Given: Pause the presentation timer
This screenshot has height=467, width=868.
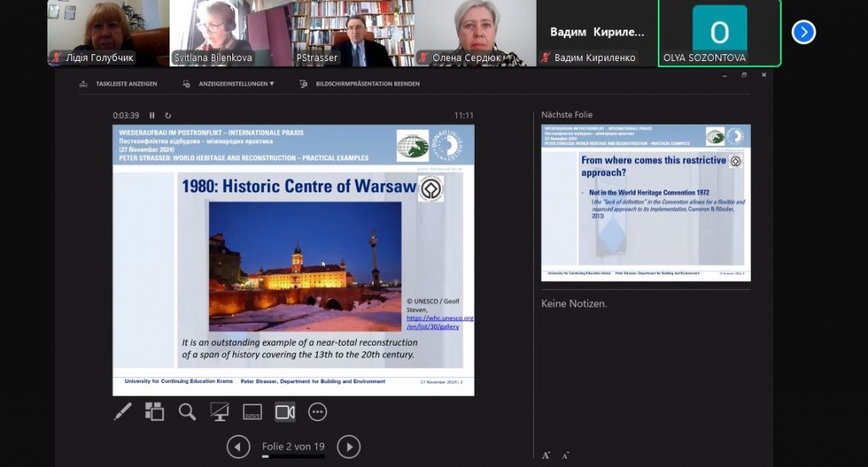Looking at the screenshot, I should pos(153,115).
